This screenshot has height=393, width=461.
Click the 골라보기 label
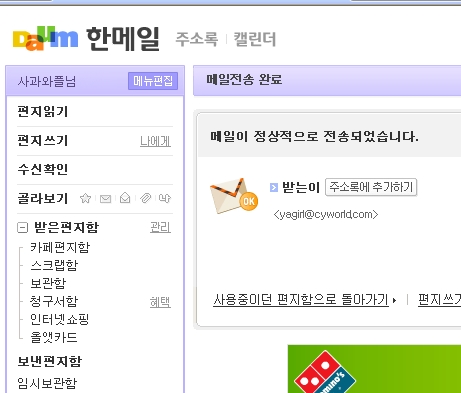click(43, 198)
